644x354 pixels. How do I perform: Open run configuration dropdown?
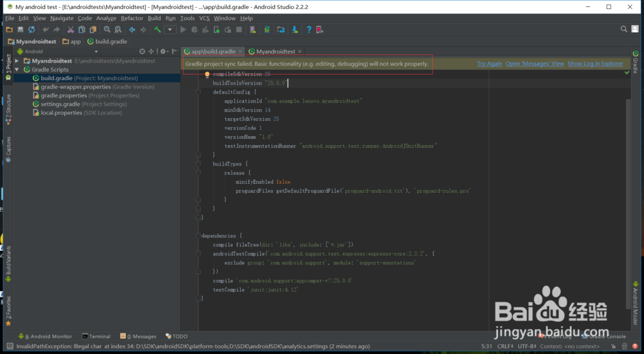(169, 30)
